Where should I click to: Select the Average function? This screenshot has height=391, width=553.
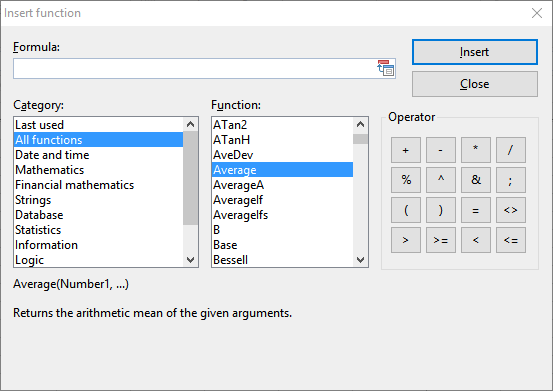282,170
